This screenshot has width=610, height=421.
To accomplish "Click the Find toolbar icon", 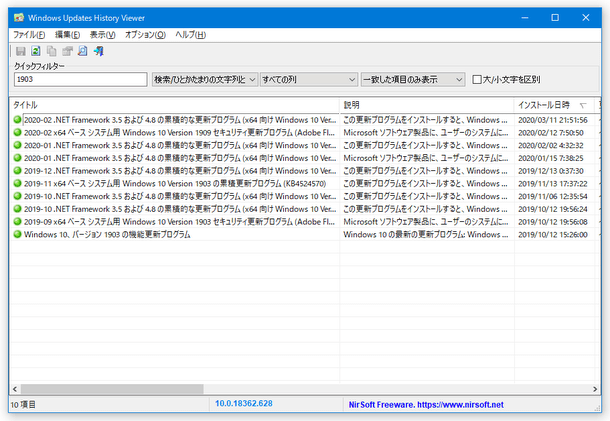I will point(82,51).
